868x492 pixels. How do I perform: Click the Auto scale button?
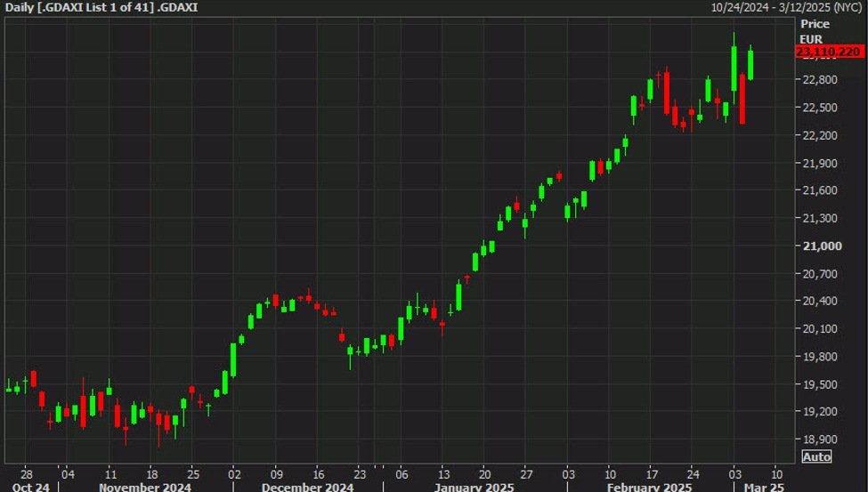817,456
